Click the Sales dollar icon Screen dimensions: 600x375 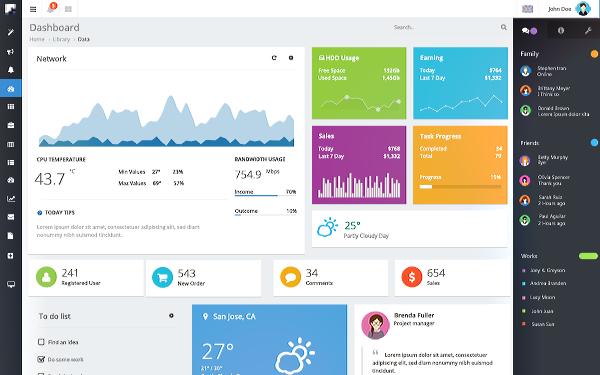coord(412,277)
